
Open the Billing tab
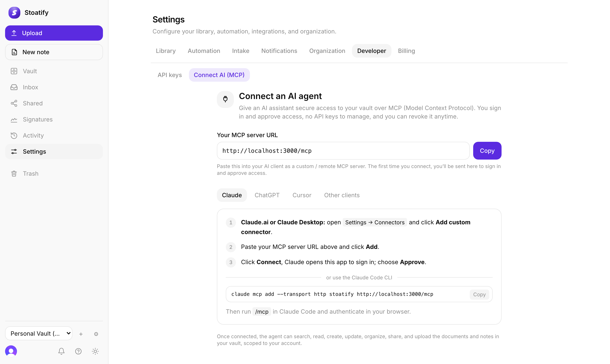(406, 51)
